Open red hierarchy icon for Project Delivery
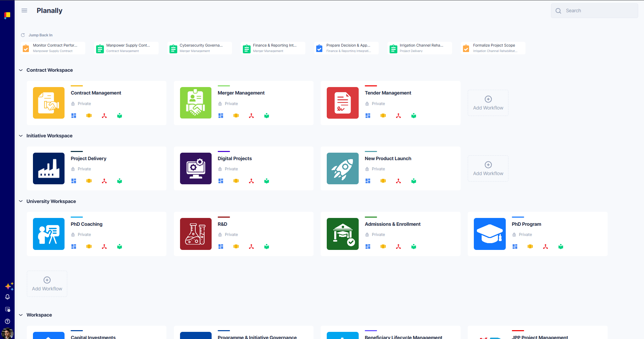644x339 pixels. click(x=104, y=181)
